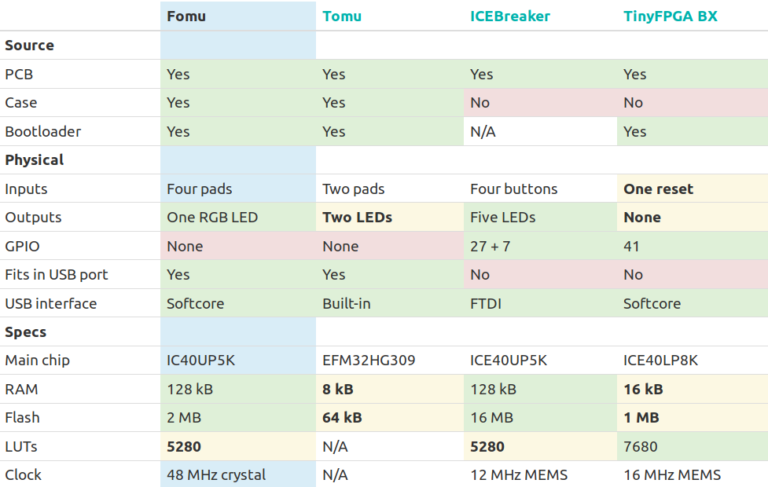Select the "One RGB LED" cell
Screen dimensions: 768x487
point(212,217)
